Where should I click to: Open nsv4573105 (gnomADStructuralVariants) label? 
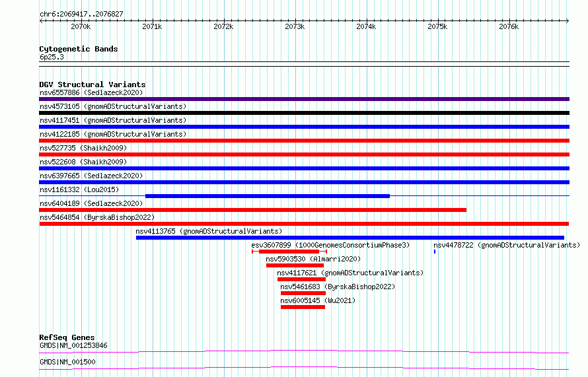pos(113,106)
